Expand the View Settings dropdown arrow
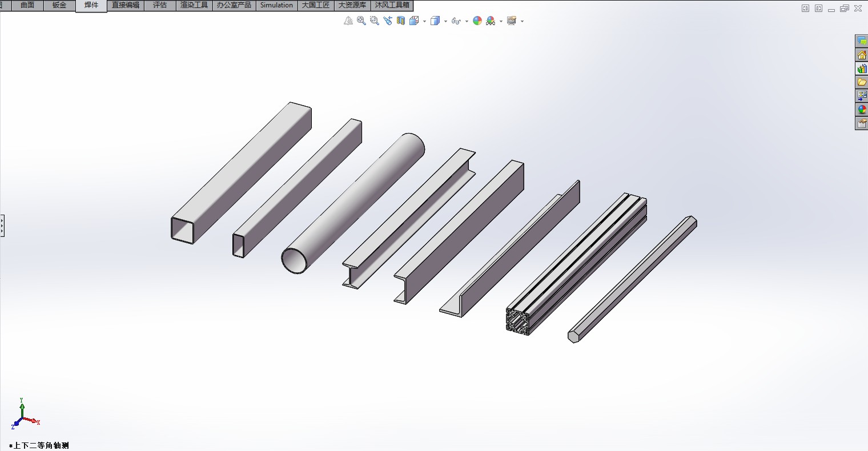Image resolution: width=868 pixels, height=451 pixels. click(x=522, y=22)
